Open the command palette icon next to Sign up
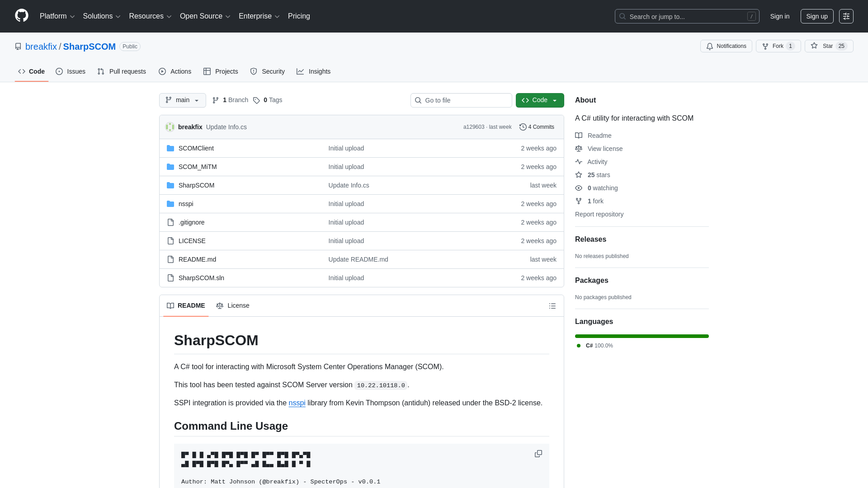The image size is (868, 488). pos(846,16)
